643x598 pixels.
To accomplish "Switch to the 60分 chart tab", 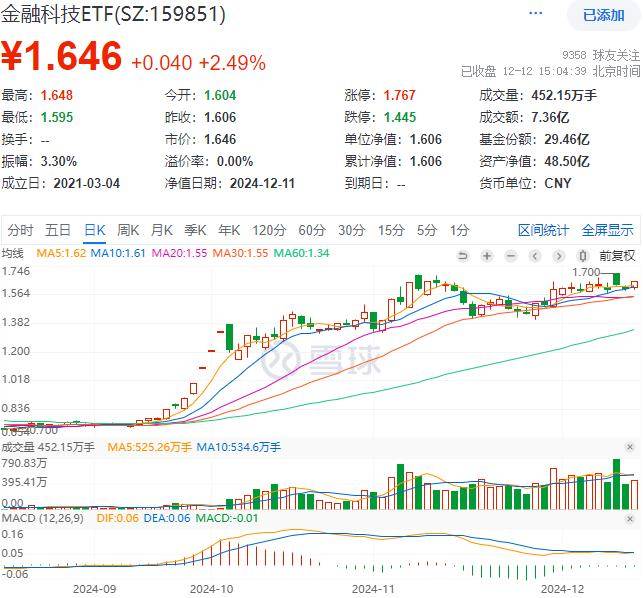I will click(312, 230).
